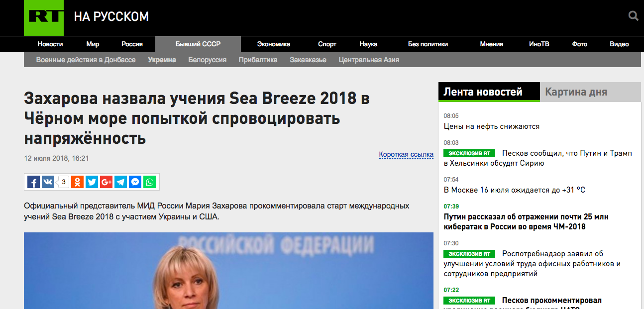This screenshot has width=644, height=309.
Task: Share via Facebook Messenger icon
Action: pos(135,182)
